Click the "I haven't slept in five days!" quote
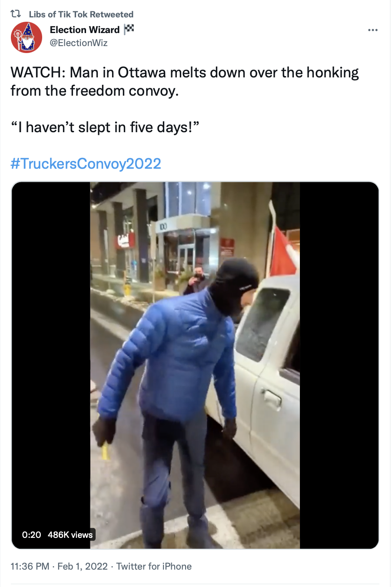This screenshot has width=392, height=587. tap(105, 127)
